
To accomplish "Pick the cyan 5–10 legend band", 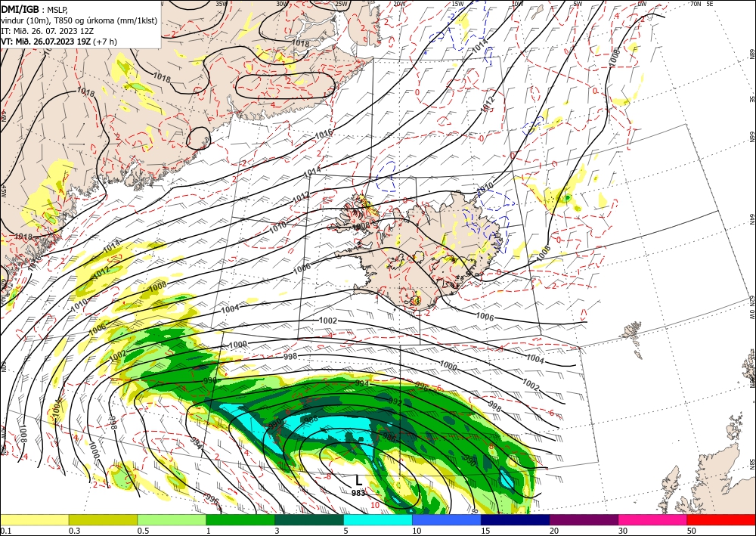I will [x=378, y=519].
